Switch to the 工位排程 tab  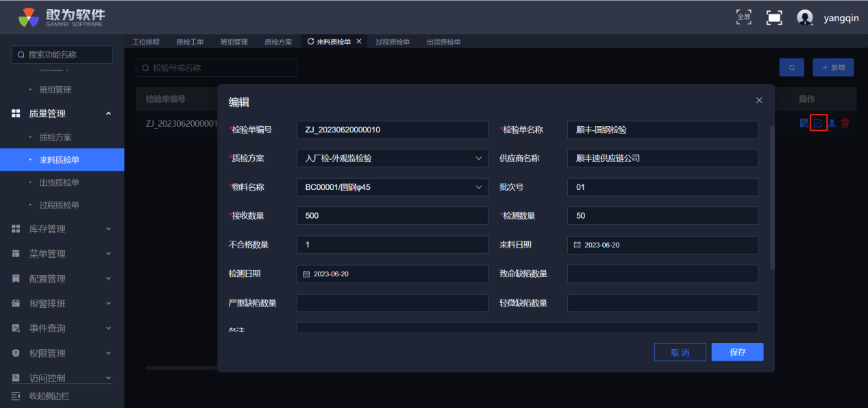click(x=146, y=42)
